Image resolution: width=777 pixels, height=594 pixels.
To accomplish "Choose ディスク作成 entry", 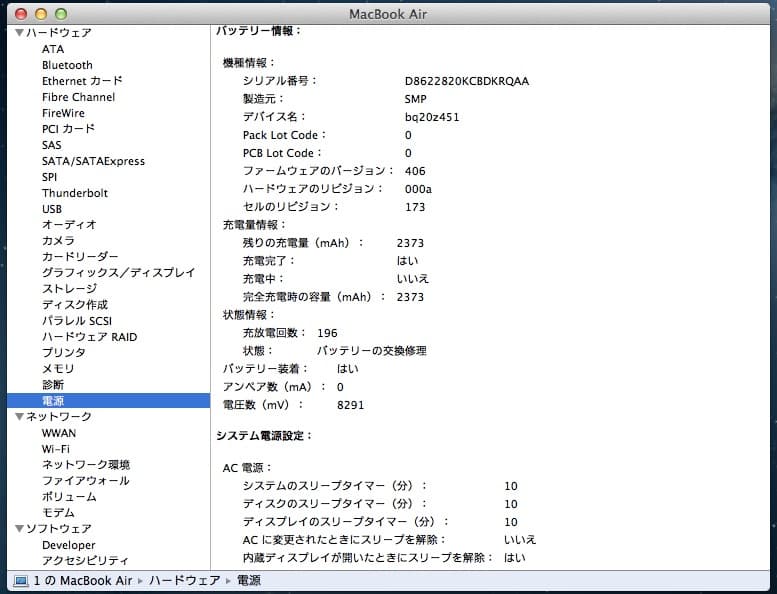I will (x=75, y=305).
